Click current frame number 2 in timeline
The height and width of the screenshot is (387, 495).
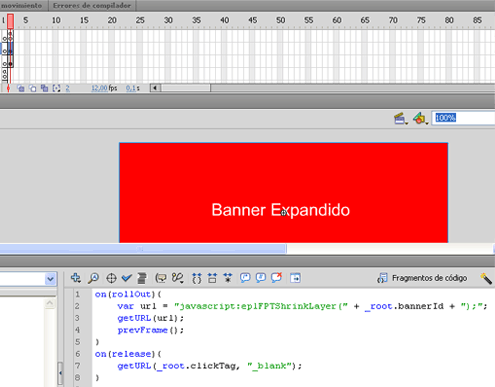[x=67, y=88]
